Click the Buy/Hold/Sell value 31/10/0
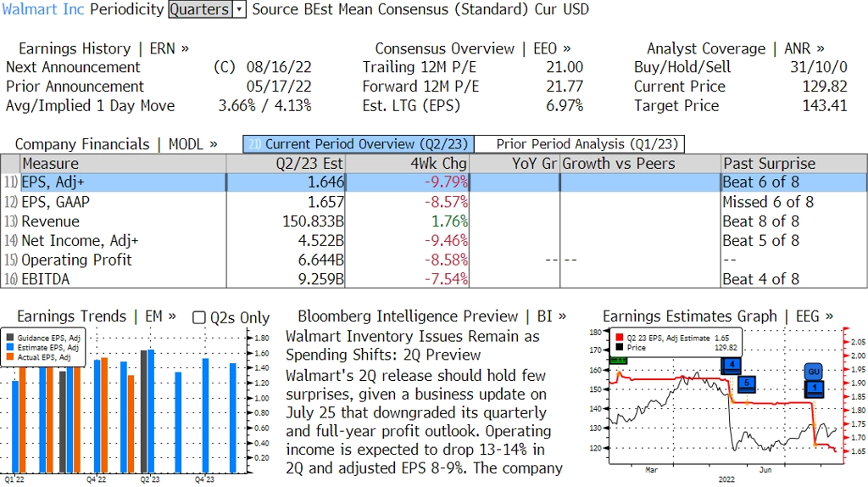The image size is (868, 487). point(819,67)
